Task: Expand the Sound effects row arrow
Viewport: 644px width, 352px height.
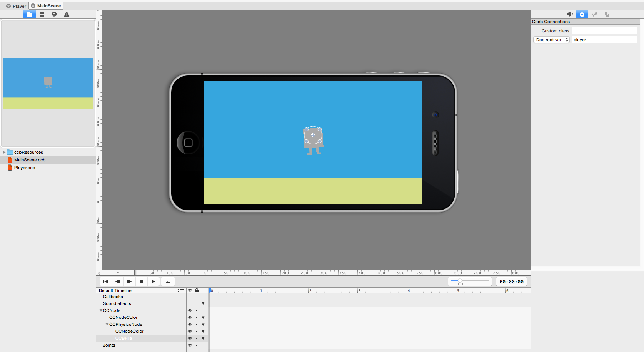Action: [203, 303]
